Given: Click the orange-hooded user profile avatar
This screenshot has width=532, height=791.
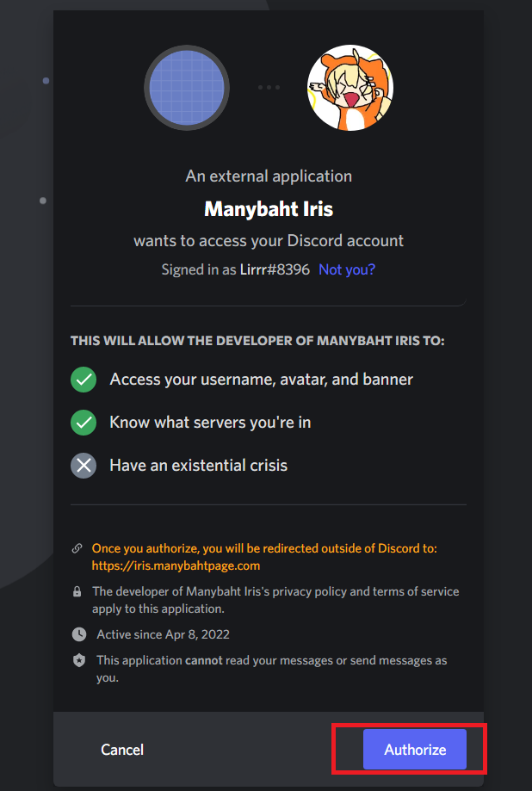Looking at the screenshot, I should 350,88.
